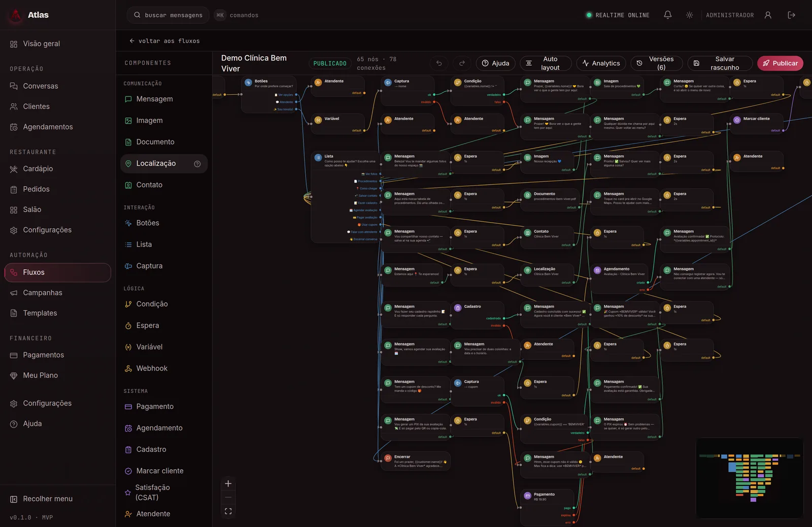812x527 pixels.
Task: Open Agendamentos in sidebar
Action: coord(57,127)
